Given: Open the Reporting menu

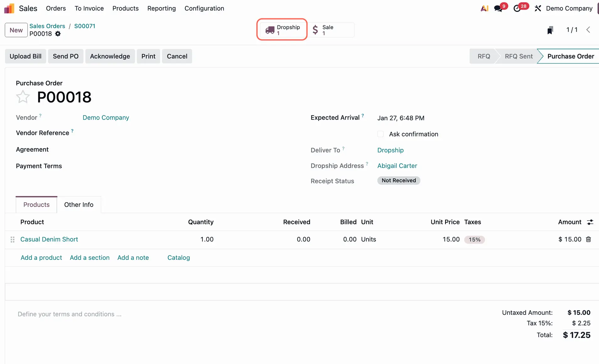Looking at the screenshot, I should (x=161, y=8).
